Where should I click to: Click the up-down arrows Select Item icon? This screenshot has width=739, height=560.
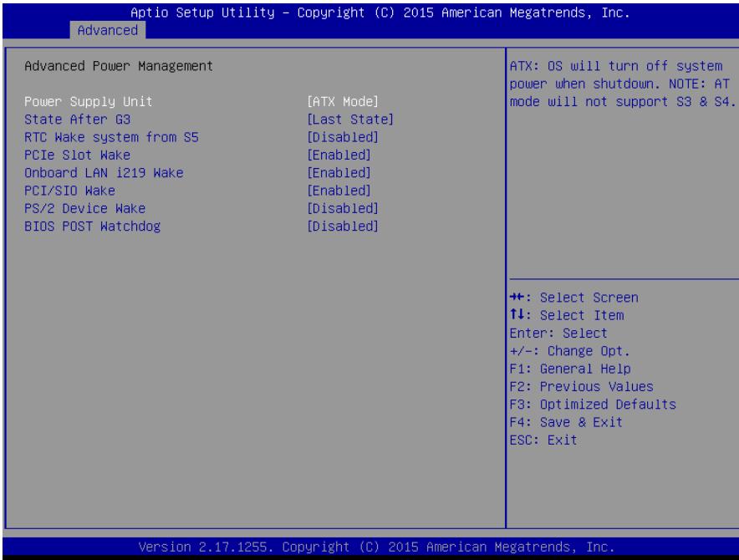point(517,314)
